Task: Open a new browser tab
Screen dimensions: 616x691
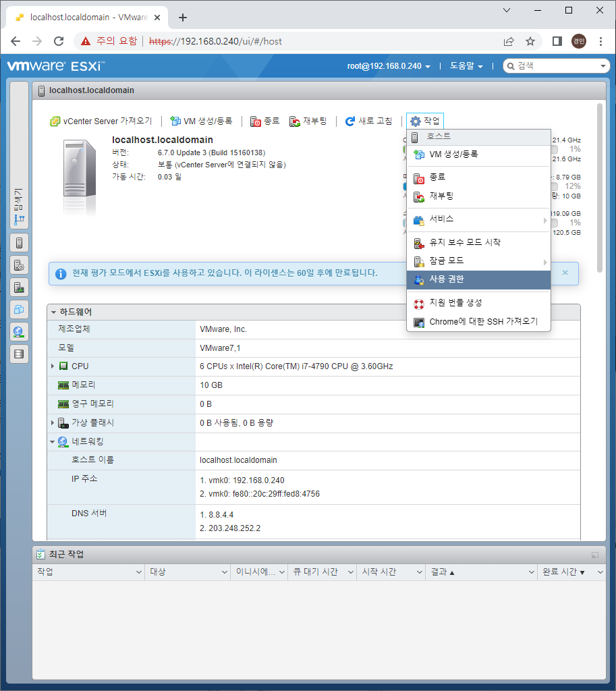Action: 183,18
